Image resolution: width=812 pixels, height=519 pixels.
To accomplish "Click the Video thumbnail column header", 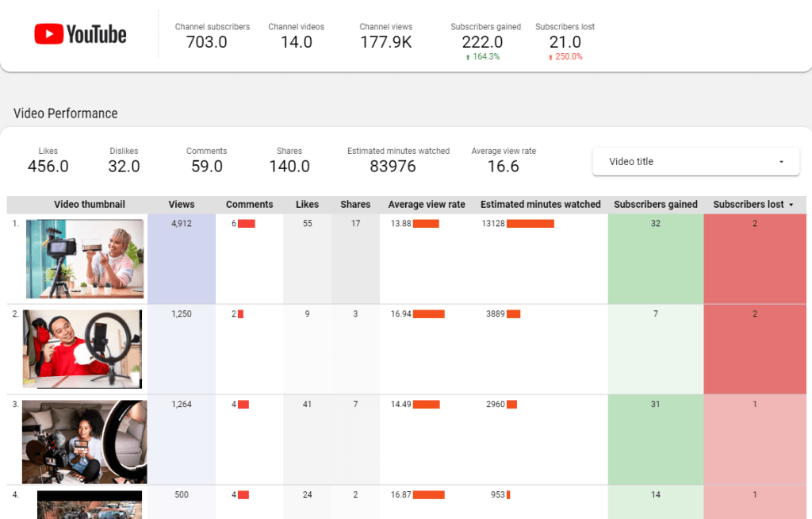I will 90,205.
